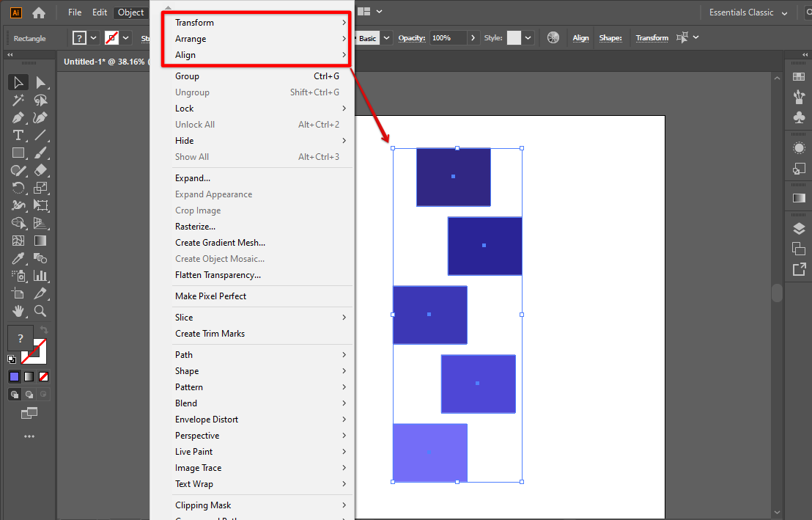The image size is (812, 520).
Task: Expand the Transform submenu
Action: point(194,22)
